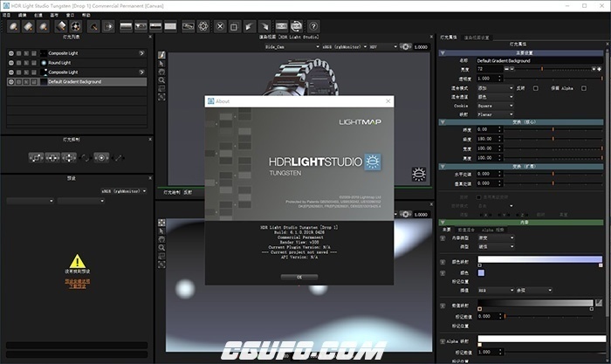
Task: Toggle visibility of Default Gradient Background
Action: pyautogui.click(x=11, y=82)
